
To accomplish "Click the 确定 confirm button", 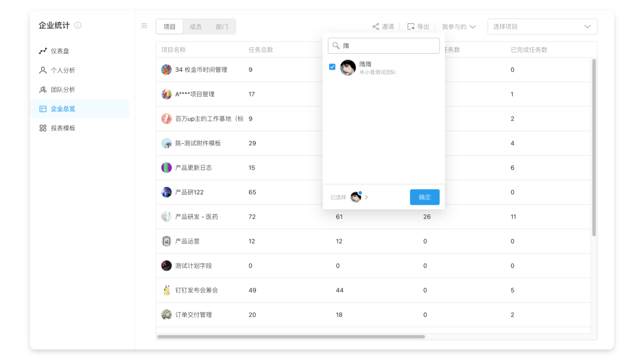I will (425, 197).
